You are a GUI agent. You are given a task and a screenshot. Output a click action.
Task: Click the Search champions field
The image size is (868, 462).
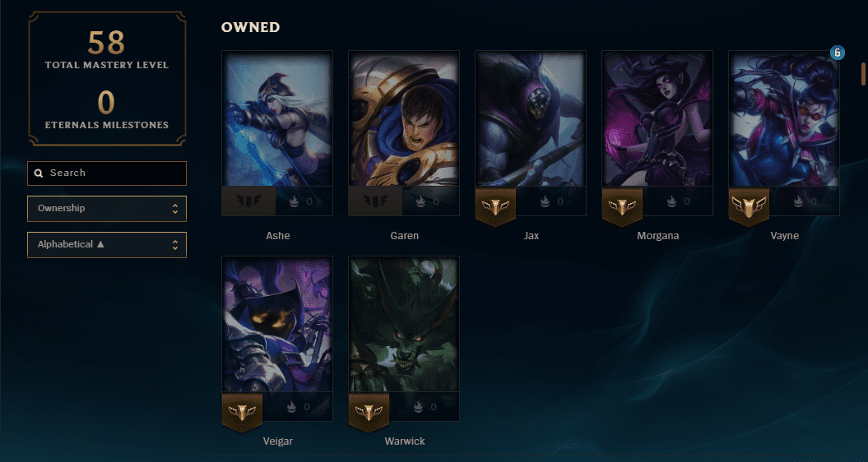107,173
